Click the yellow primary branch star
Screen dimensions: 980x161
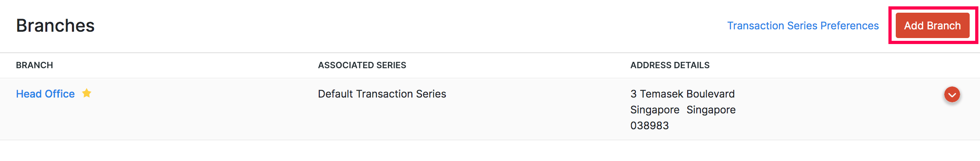point(87,93)
